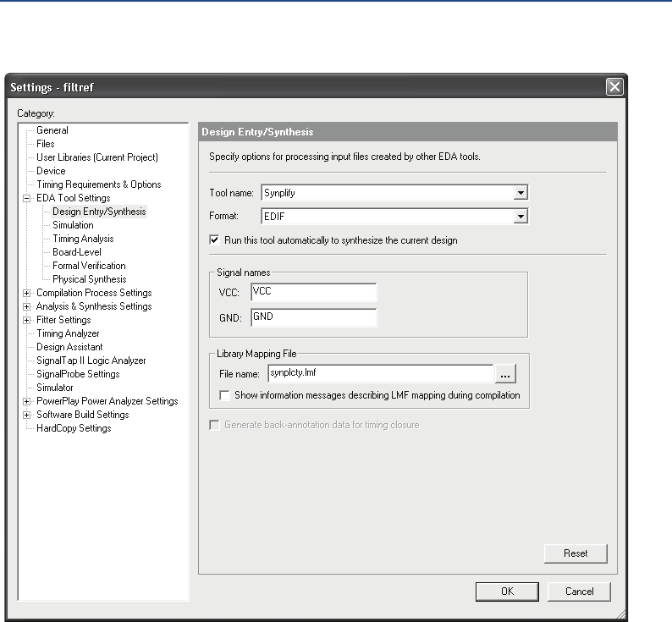Select HardCopy Settings in category tree
This screenshot has width=672, height=622.
[74, 428]
